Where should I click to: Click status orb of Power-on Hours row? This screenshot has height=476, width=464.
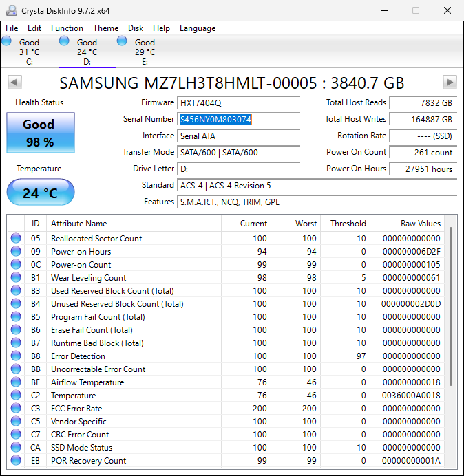coord(16,251)
